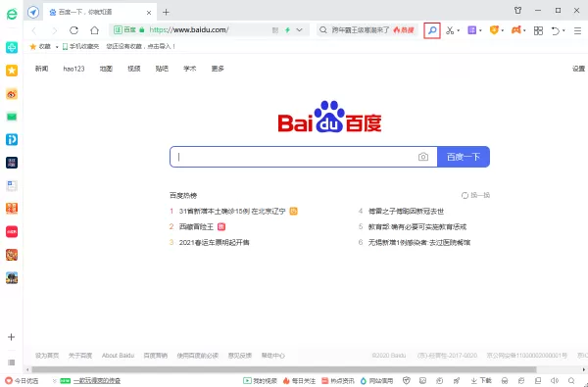Click the lightning speed mode icon in address bar
This screenshot has width=588, height=387.
(287, 30)
